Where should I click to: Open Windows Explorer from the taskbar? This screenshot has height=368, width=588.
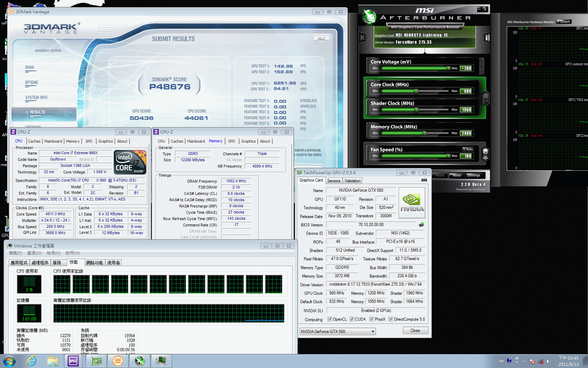click(53, 361)
